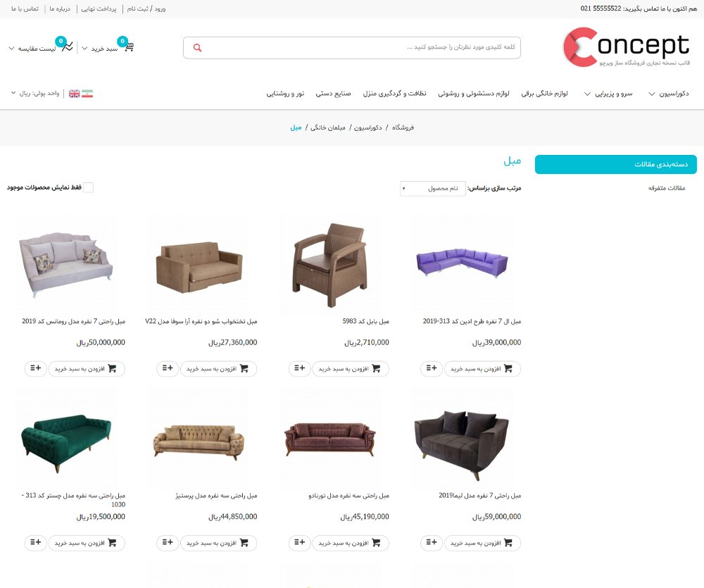
Task: Click the مبلمان خانگی breadcrumb link
Action: (328, 127)
